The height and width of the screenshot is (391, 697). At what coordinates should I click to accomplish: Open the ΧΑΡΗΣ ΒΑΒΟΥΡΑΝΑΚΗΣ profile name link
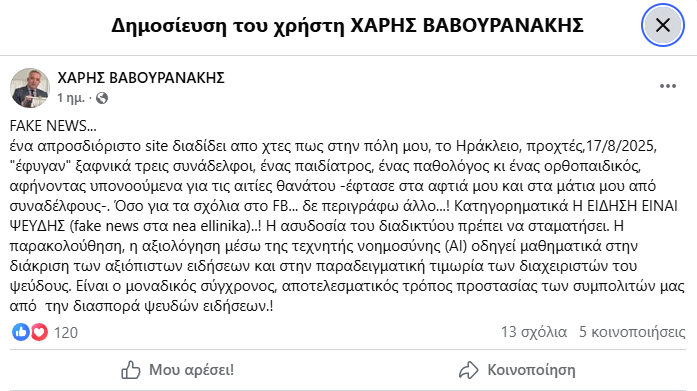point(141,78)
